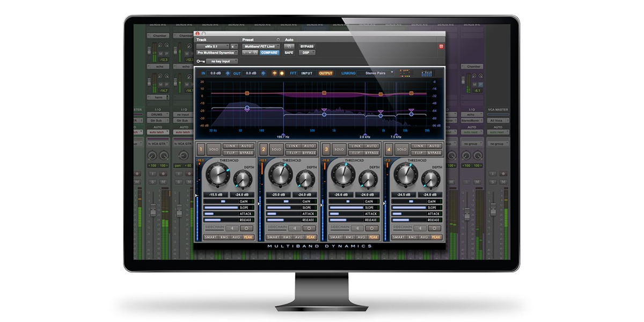Viewport: 644px width, 322px height.
Task: Set band 1 detection to SMART
Action: point(210,237)
